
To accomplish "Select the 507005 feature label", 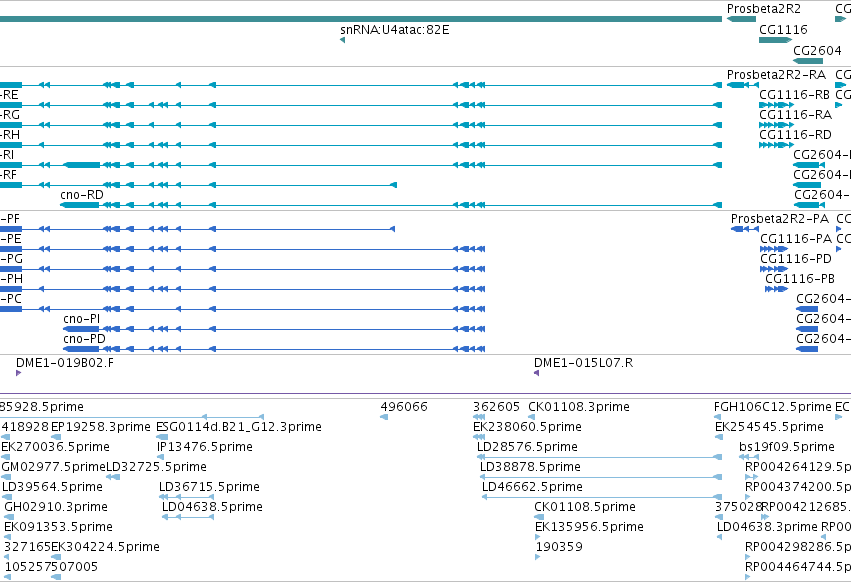I will [x=75, y=567].
